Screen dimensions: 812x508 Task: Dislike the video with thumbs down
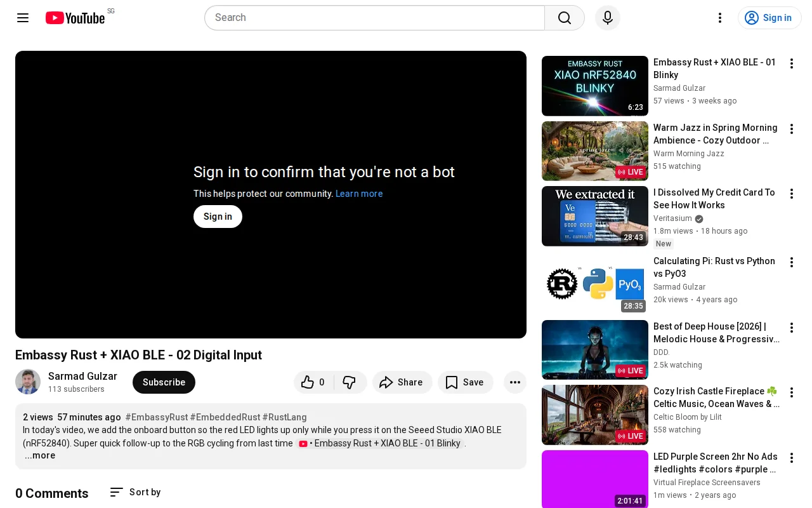pyautogui.click(x=350, y=382)
